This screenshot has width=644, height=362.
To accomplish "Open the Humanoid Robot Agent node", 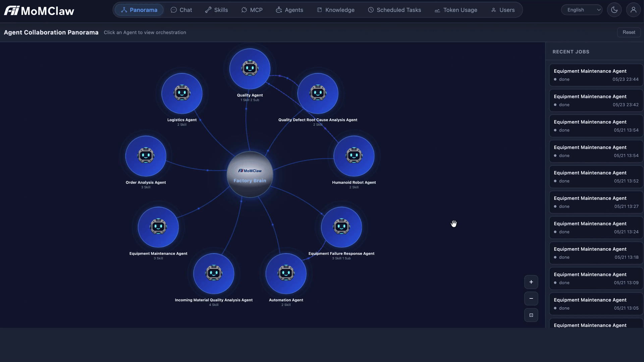I will tap(354, 156).
